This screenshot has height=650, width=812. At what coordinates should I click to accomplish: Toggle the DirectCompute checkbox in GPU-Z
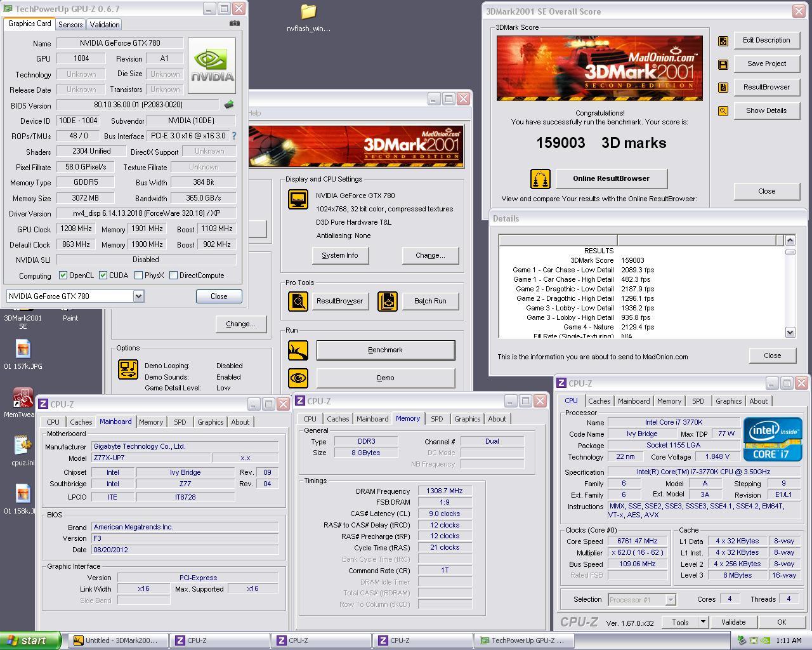coord(173,275)
